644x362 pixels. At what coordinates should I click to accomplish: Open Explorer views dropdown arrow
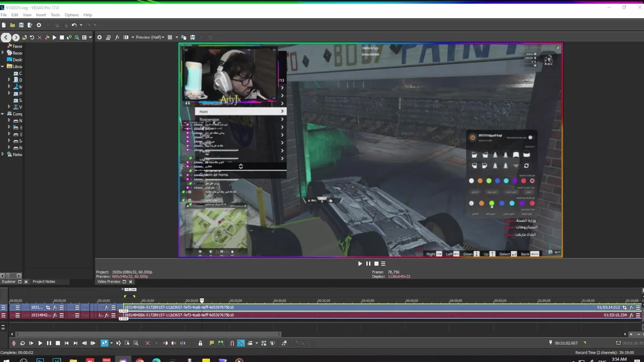pos(90,37)
